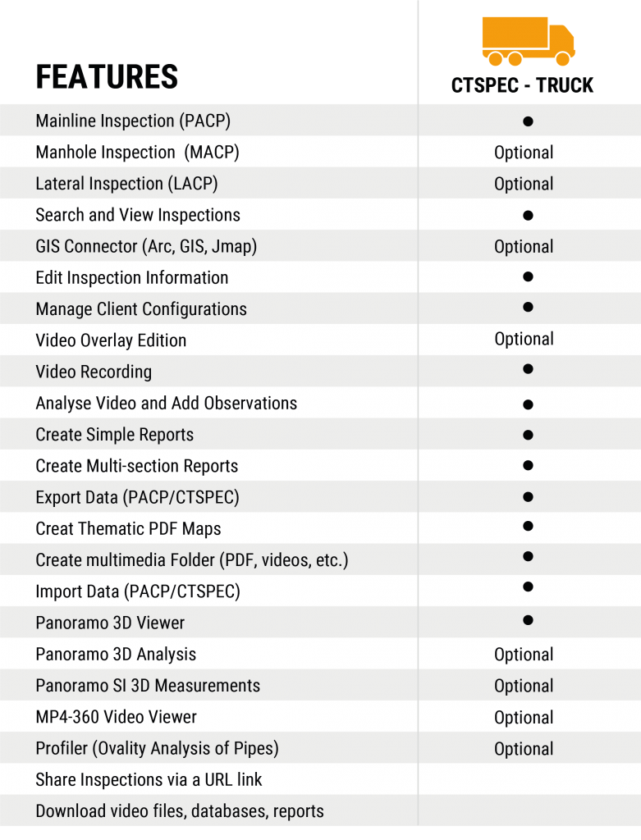641x840 pixels.
Task: Click the dot beside Search and View Inspections
Action: (528, 216)
